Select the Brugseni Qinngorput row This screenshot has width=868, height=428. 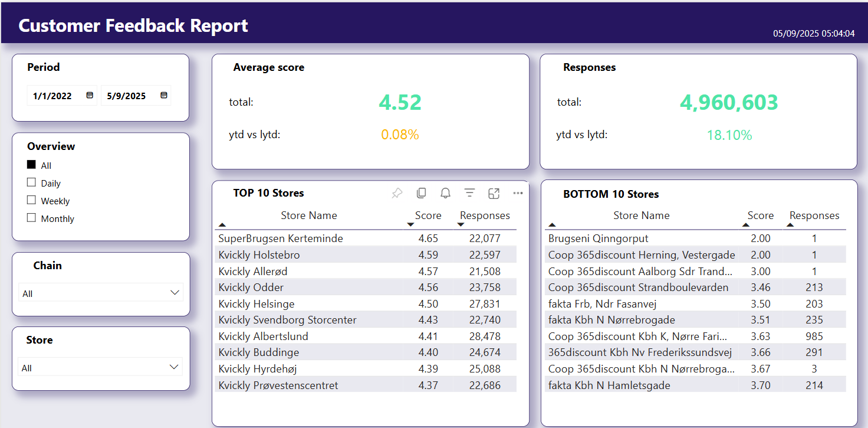pos(696,238)
